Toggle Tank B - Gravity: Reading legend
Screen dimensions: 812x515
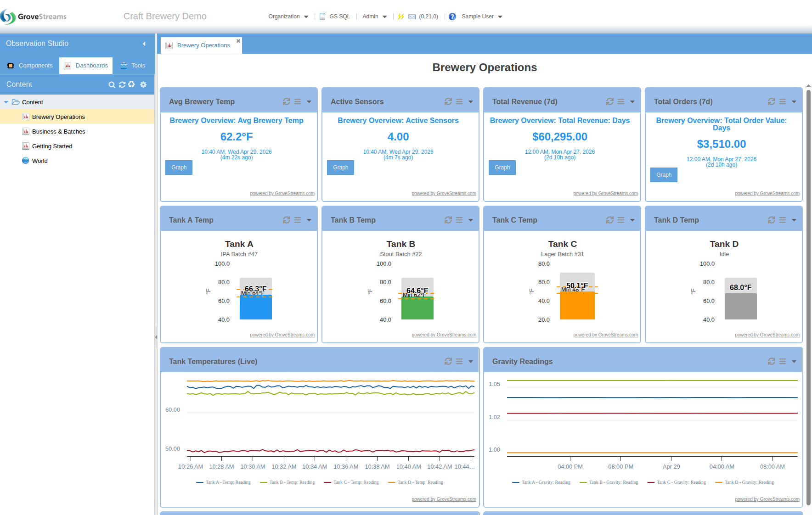pos(609,482)
